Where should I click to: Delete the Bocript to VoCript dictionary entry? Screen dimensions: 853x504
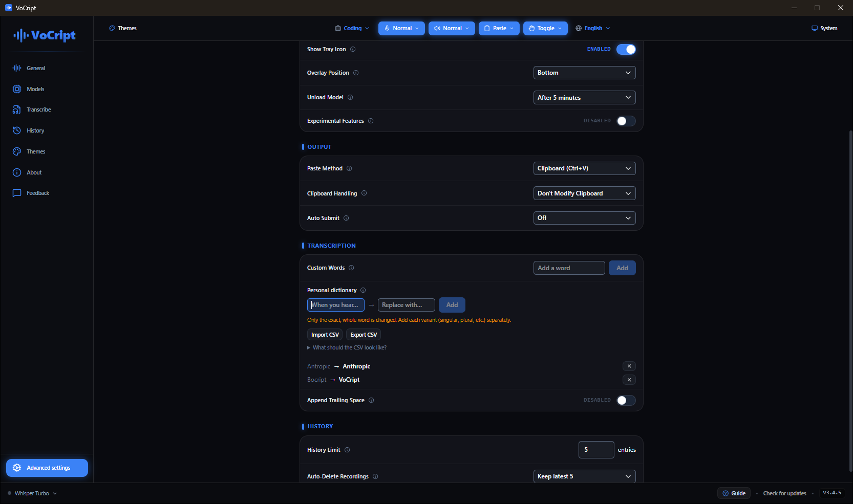point(629,380)
